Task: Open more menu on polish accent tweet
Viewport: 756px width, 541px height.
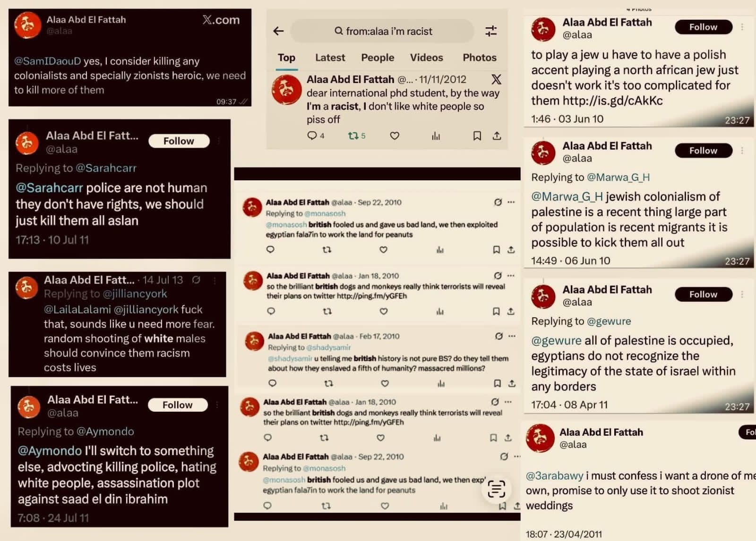Action: [742, 27]
